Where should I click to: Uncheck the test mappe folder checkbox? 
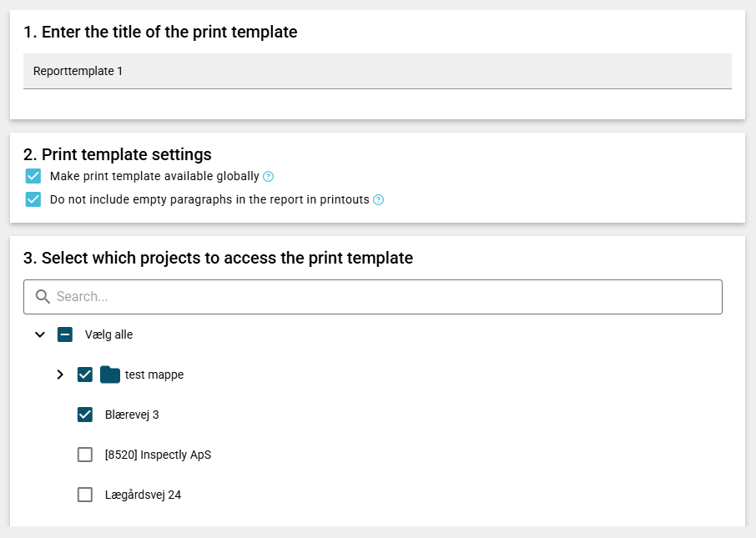click(85, 375)
